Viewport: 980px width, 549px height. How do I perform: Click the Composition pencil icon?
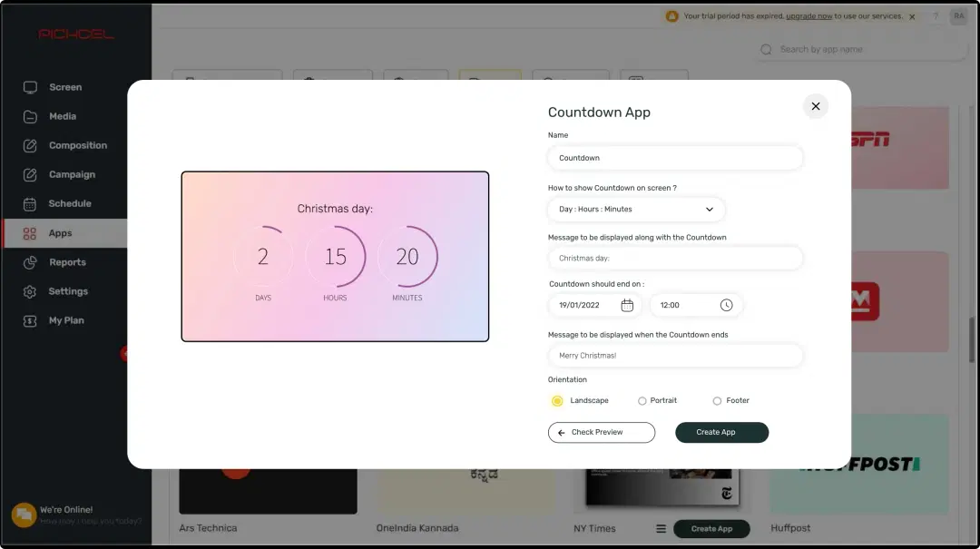(x=28, y=145)
